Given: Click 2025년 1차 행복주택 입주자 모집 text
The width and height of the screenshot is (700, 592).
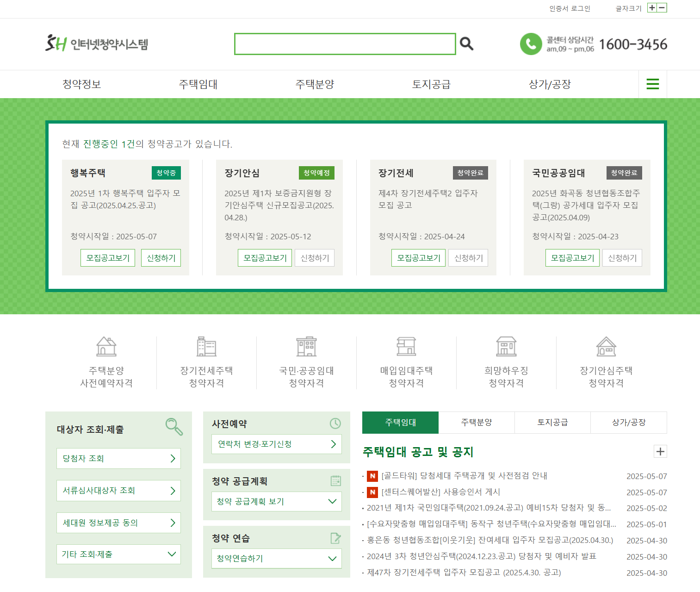Looking at the screenshot, I should pos(125,199).
